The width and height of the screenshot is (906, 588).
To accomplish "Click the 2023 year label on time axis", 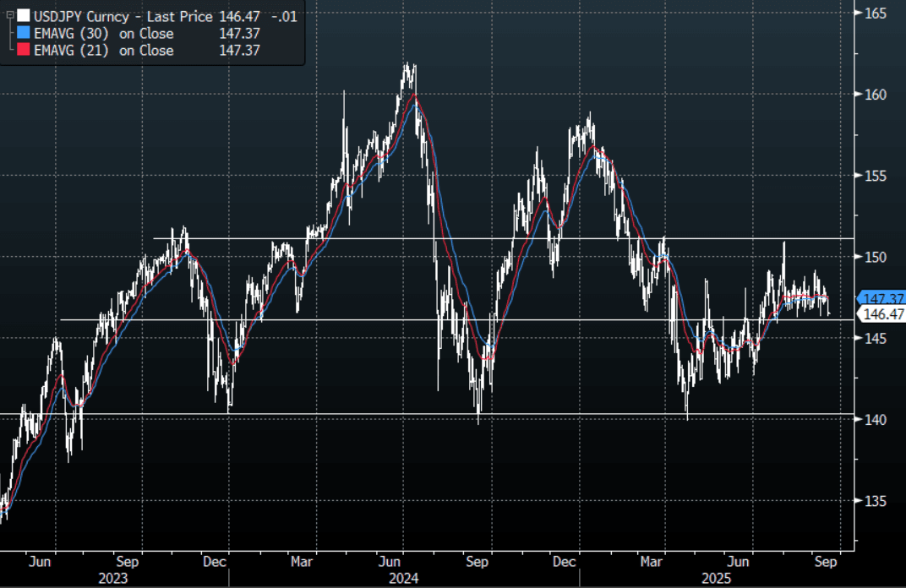I will tap(113, 578).
